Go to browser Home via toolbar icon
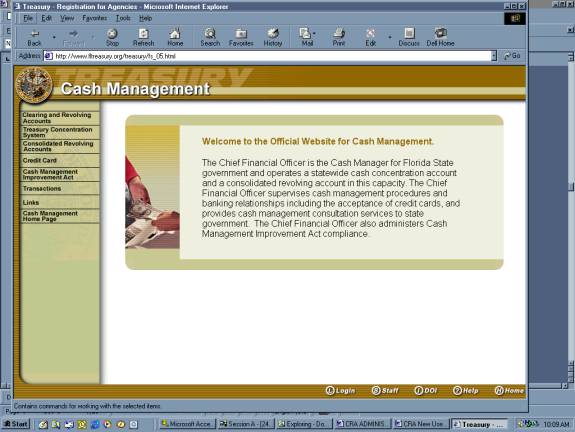This screenshot has width=575, height=432. pos(175,34)
